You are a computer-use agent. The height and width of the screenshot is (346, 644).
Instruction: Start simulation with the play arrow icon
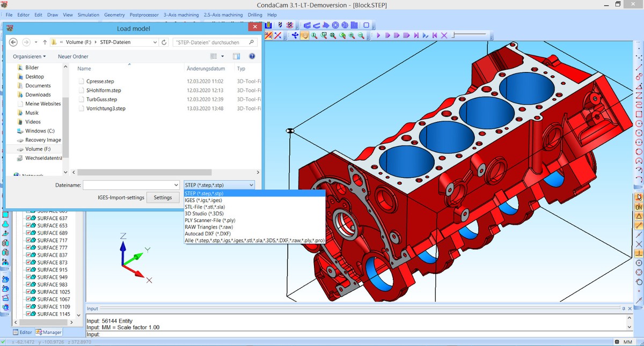pos(379,35)
